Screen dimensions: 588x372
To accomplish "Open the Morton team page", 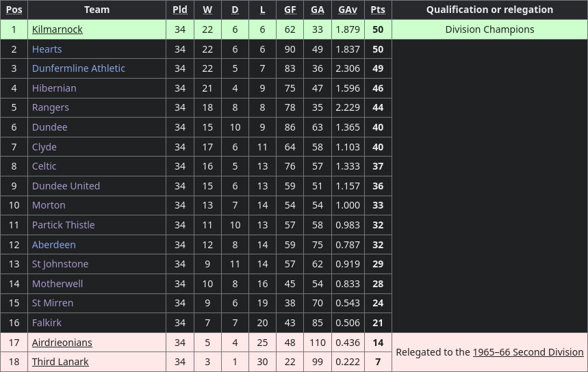I will tap(49, 205).
